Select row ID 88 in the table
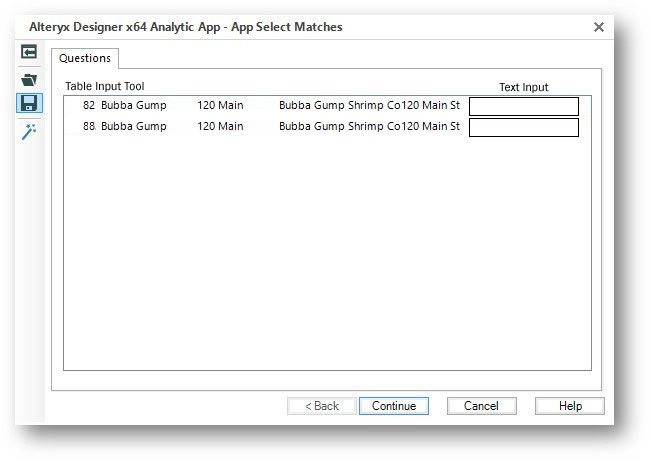The width and height of the screenshot is (650, 461). 89,126
